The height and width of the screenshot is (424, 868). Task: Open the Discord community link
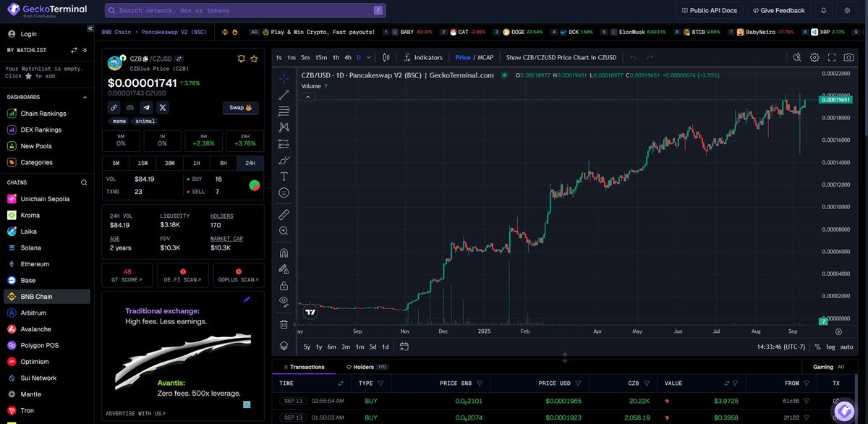pos(130,107)
